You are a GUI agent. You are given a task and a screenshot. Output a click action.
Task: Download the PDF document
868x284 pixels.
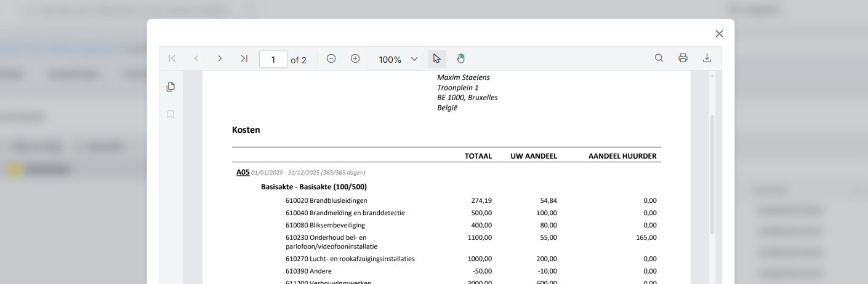click(707, 58)
